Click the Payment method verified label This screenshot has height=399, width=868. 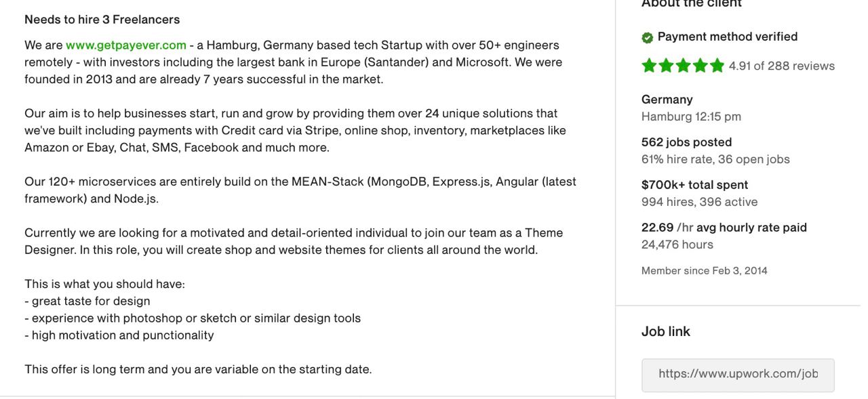tap(728, 37)
